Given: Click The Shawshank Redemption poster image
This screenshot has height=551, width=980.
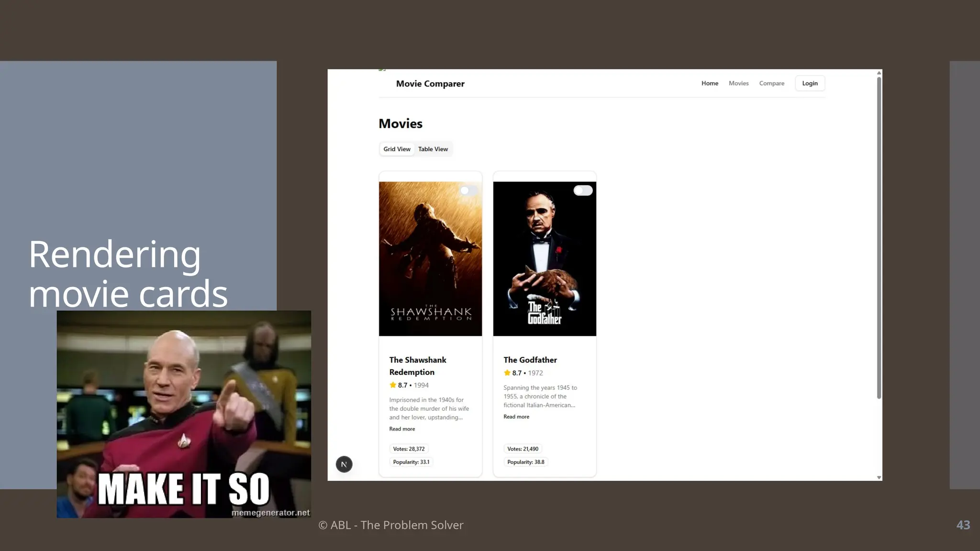Looking at the screenshot, I should pyautogui.click(x=430, y=258).
